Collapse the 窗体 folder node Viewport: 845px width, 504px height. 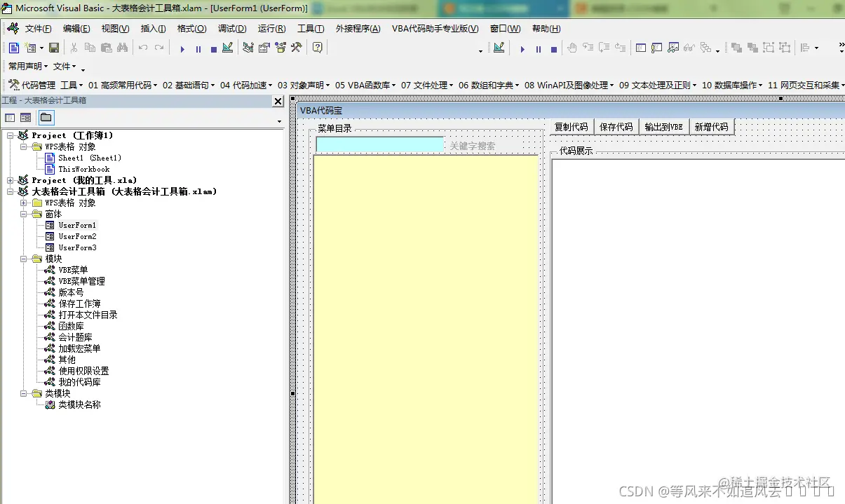pos(24,214)
